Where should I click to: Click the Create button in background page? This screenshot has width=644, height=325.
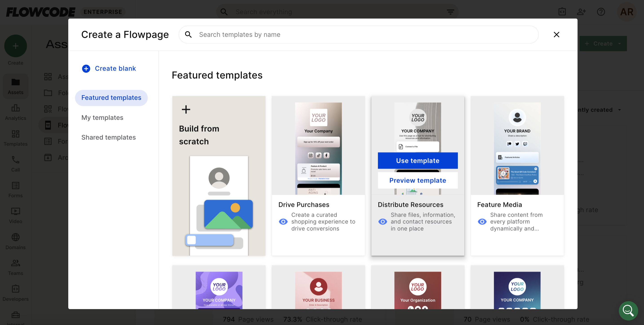603,44
